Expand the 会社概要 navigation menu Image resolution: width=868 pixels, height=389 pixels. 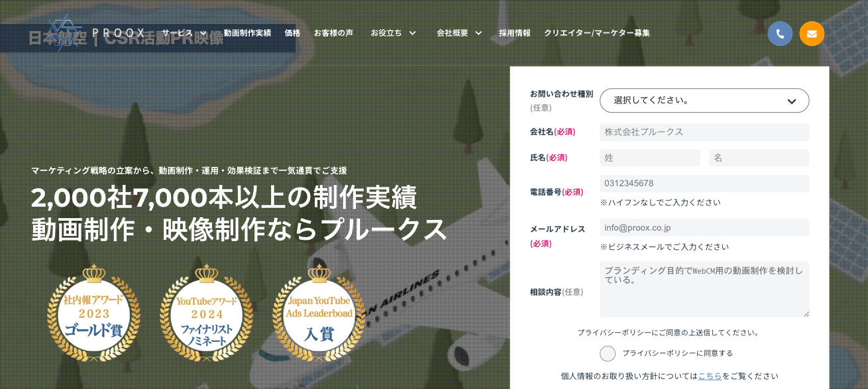coord(459,33)
